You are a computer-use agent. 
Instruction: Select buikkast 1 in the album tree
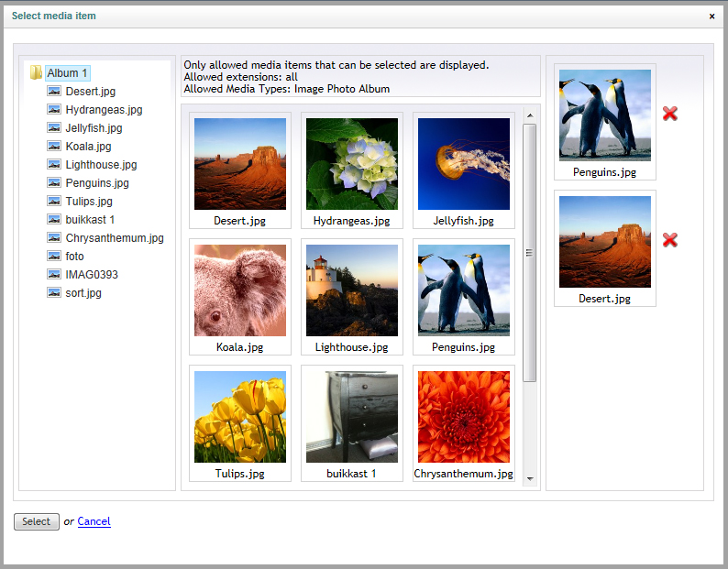click(90, 220)
